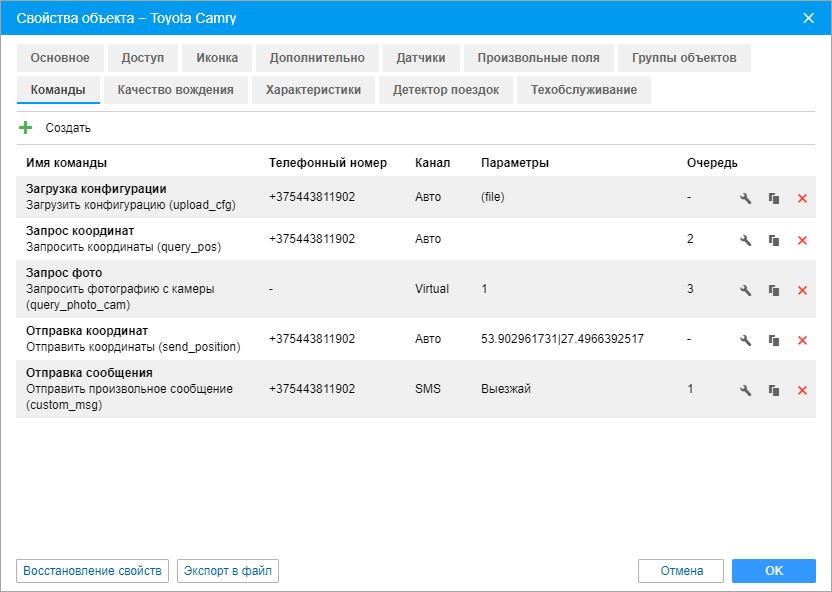The width and height of the screenshot is (832, 592).
Task: Click wrench icon for Отправка координат
Action: [746, 340]
